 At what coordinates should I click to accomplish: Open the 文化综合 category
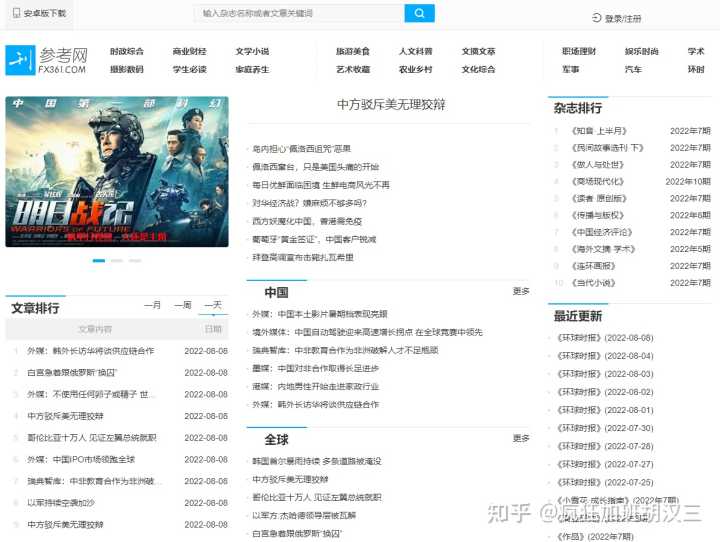point(478,69)
